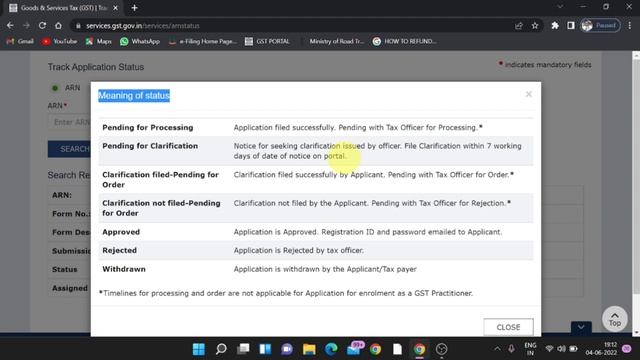
Task: Click the Withdrawn status label
Action: click(124, 269)
